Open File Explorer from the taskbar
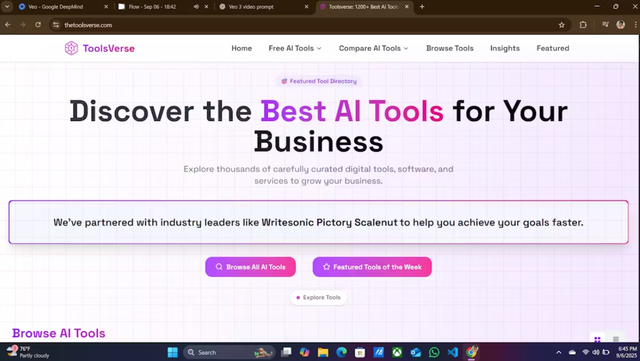This screenshot has width=640, height=361. click(323, 352)
